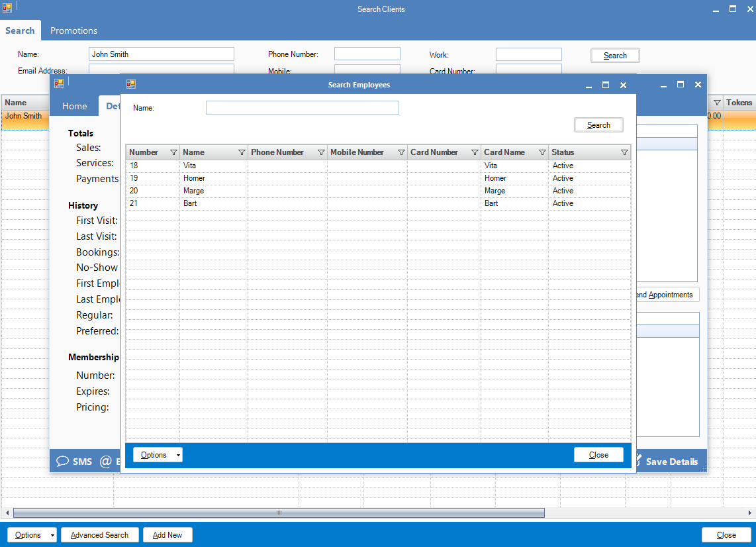
Task: Click the Phone Number column filter icon
Action: [x=321, y=152]
